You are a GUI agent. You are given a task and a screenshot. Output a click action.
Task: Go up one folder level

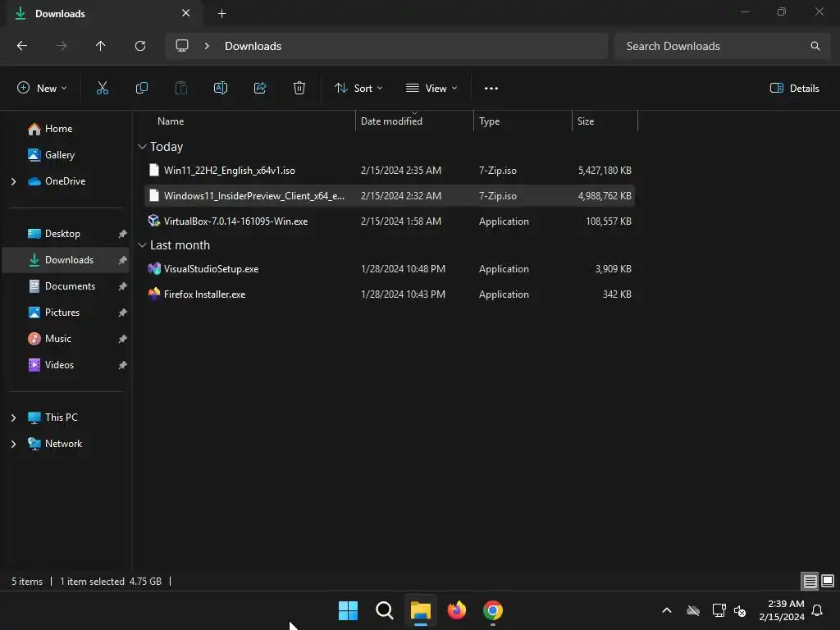101,46
